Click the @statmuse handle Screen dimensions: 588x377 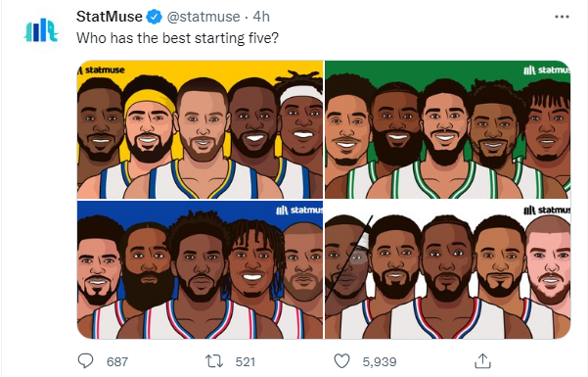coord(204,17)
